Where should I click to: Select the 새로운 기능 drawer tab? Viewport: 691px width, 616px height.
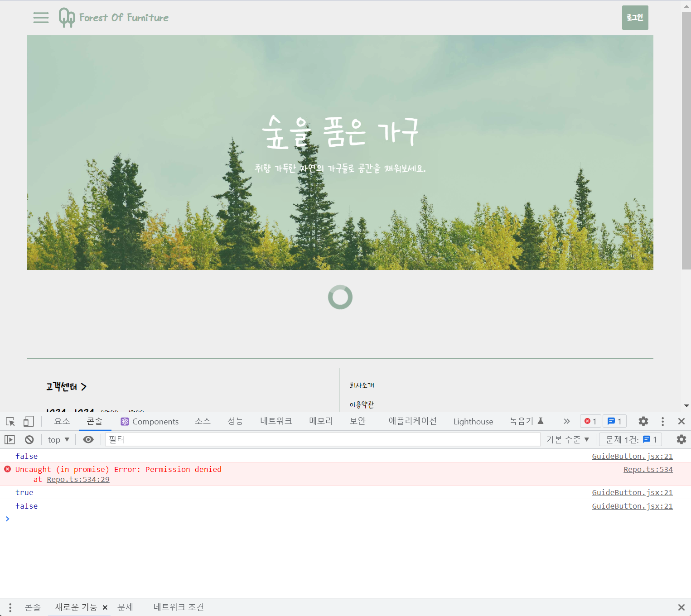[76, 607]
